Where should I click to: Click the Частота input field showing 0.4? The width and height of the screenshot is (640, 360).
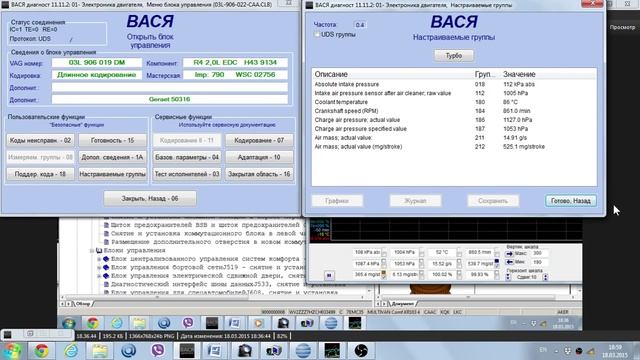[360, 25]
